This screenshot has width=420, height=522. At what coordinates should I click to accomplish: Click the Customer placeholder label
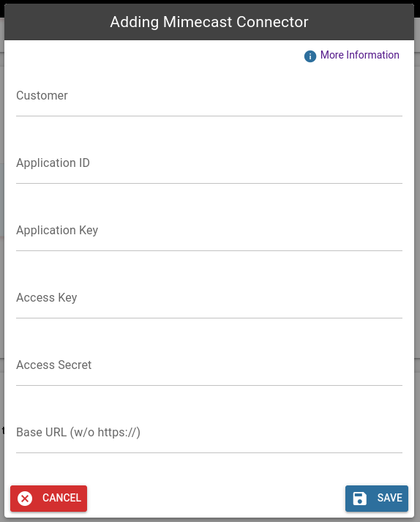(42, 96)
